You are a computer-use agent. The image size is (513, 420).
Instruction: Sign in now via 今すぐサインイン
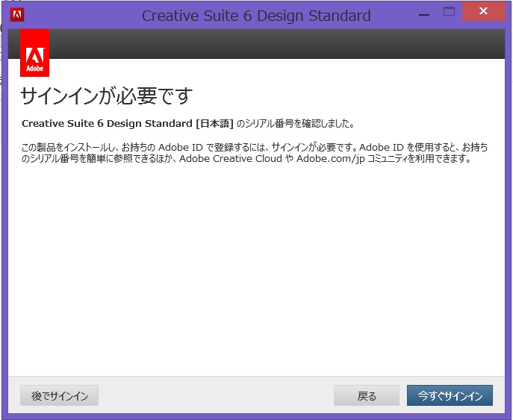(x=450, y=395)
